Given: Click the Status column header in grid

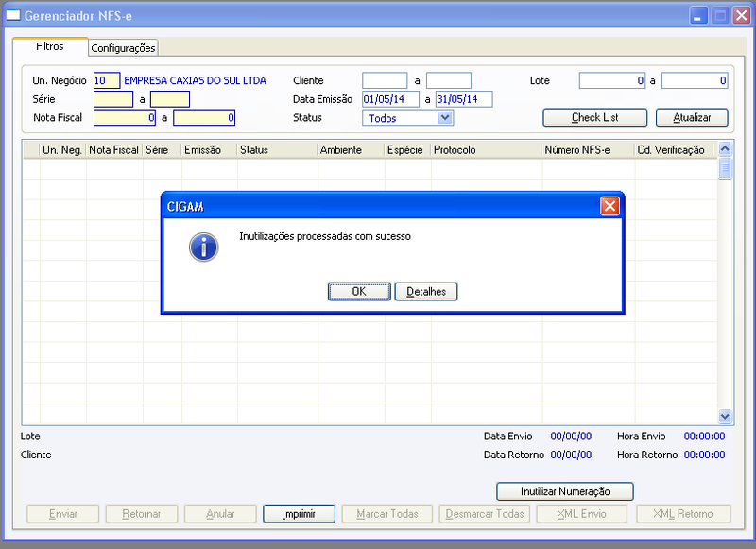Looking at the screenshot, I should pos(277,150).
